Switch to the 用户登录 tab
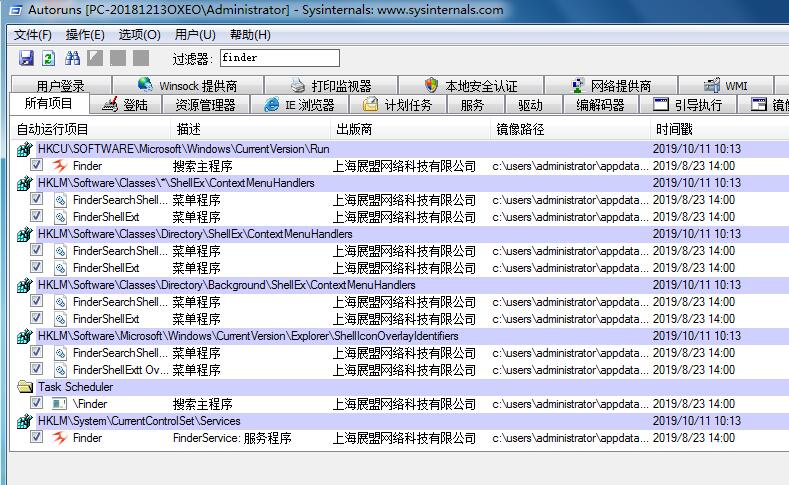Image resolution: width=789 pixels, height=485 pixels. point(61,86)
